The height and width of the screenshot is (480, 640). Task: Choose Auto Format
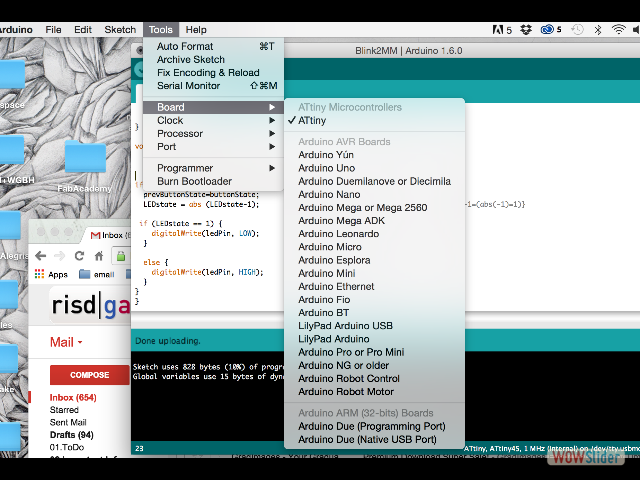pyautogui.click(x=213, y=47)
